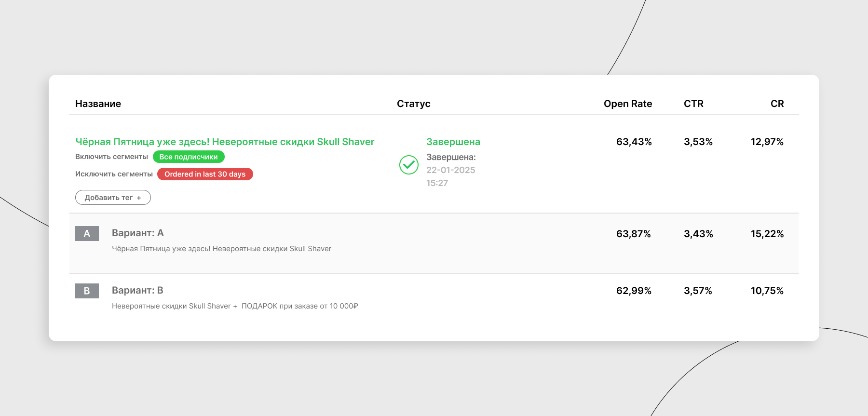Image resolution: width=868 pixels, height=416 pixels.
Task: Click variant A's subject line text
Action: [x=221, y=249]
